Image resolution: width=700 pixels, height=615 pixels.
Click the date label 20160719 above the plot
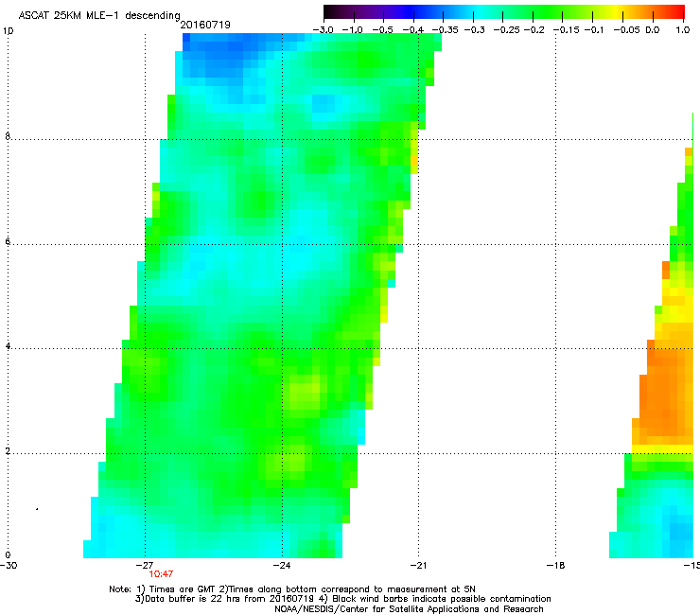pyautogui.click(x=205, y=25)
